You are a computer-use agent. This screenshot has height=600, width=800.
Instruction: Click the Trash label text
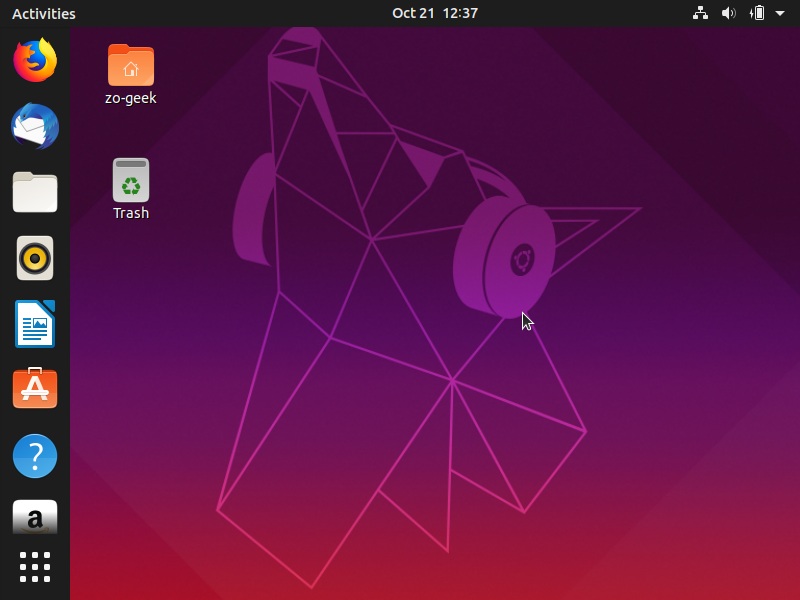[131, 213]
